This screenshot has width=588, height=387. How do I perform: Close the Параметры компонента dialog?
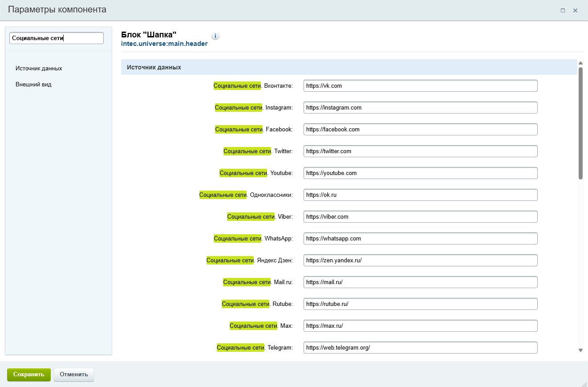point(575,10)
